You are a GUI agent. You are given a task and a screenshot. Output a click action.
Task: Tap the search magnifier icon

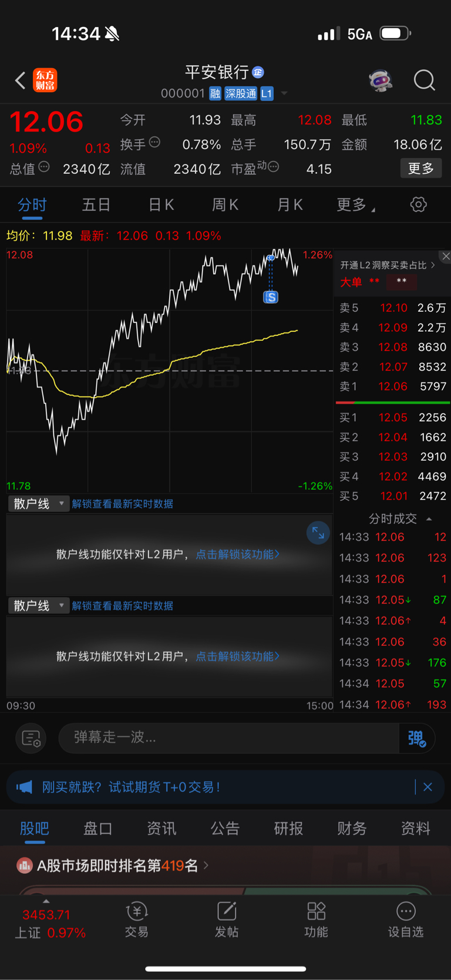coord(424,80)
